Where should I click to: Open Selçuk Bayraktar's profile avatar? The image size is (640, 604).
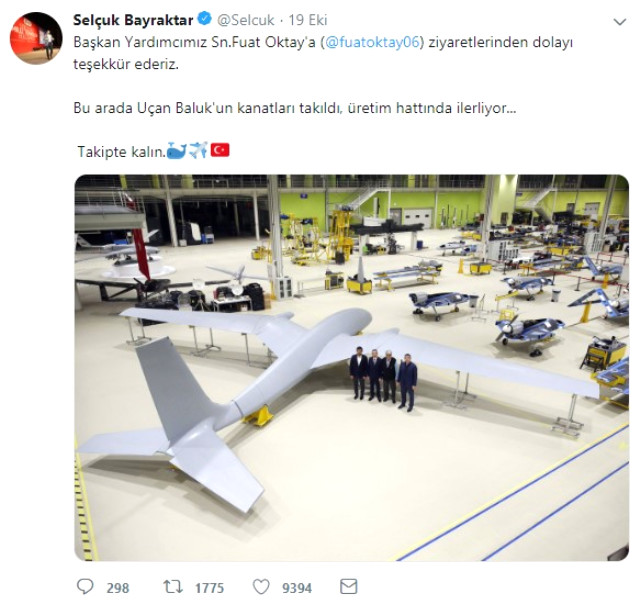(x=36, y=38)
